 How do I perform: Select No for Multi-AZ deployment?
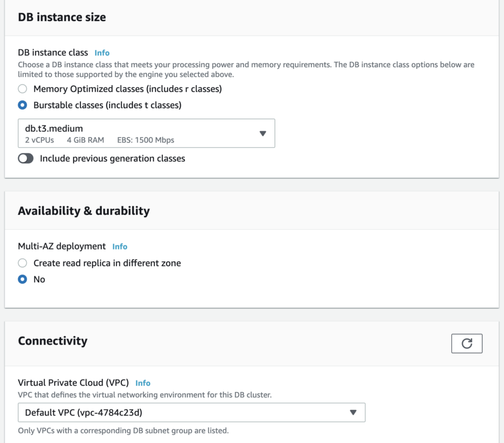22,279
